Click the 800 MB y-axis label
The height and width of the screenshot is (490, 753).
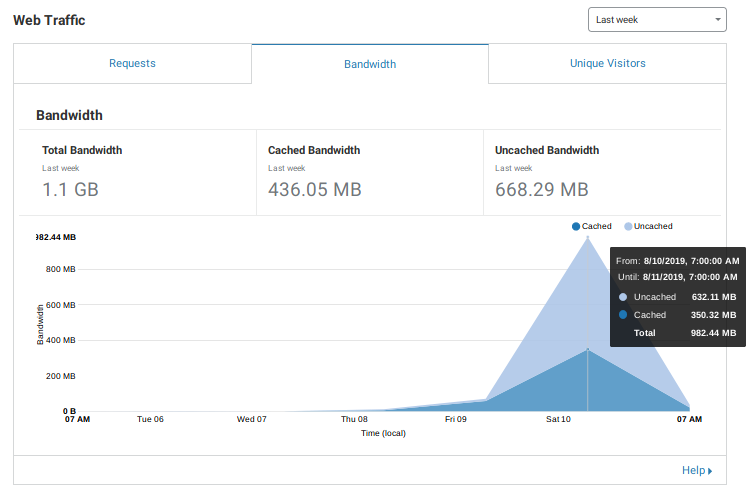(x=61, y=269)
